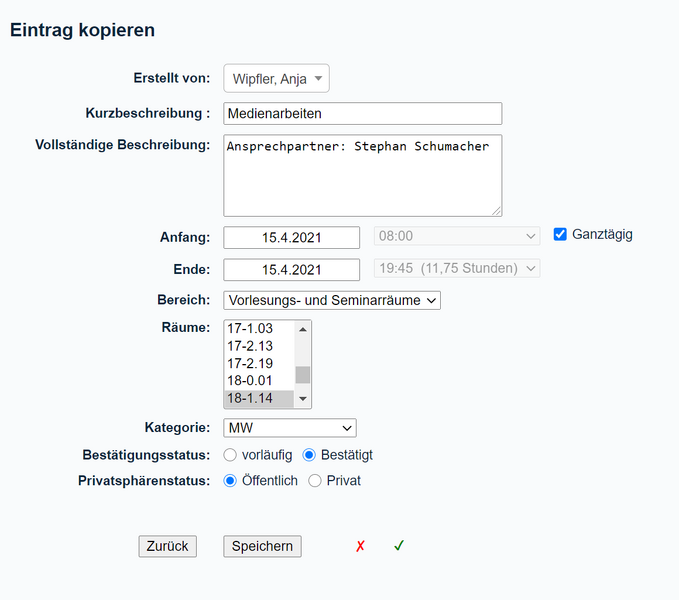The height and width of the screenshot is (600, 679).
Task: Focus the Anfang date field
Action: tap(291, 238)
